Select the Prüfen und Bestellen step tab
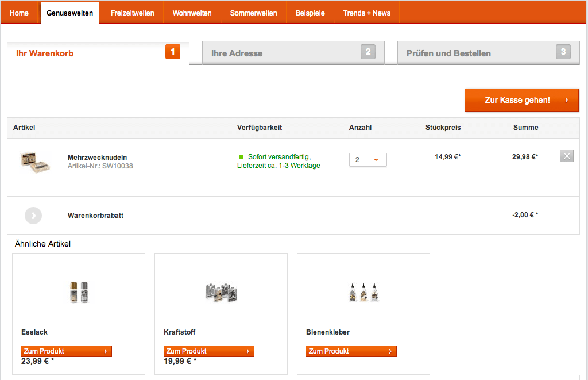Viewport: 588px width, 380px height. (488, 53)
